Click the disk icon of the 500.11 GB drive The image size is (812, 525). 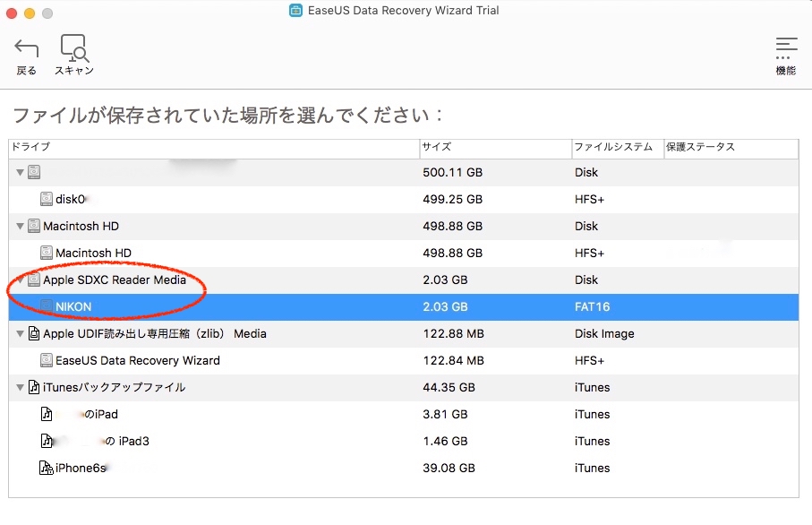(34, 172)
